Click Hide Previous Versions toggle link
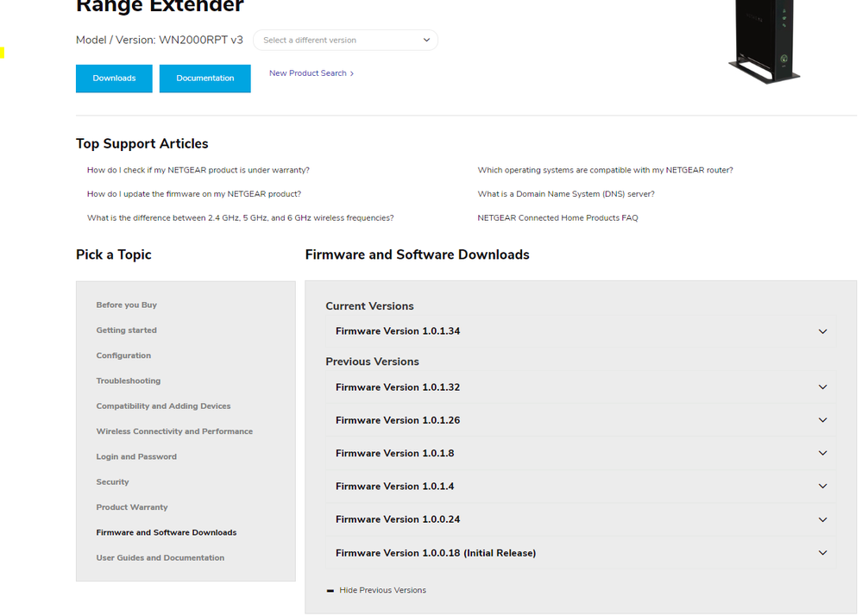Image resolution: width=862 pixels, height=616 pixels. pyautogui.click(x=382, y=590)
